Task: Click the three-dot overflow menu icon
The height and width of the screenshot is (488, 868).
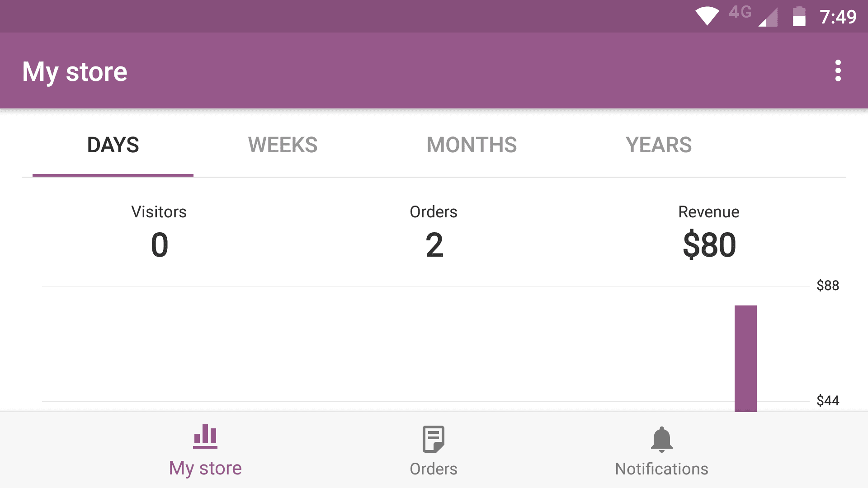Action: (x=839, y=71)
